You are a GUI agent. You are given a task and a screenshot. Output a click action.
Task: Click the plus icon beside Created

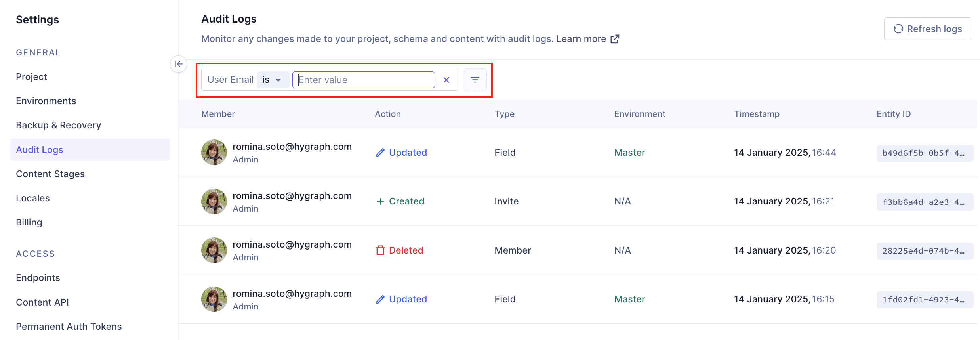pyautogui.click(x=380, y=202)
